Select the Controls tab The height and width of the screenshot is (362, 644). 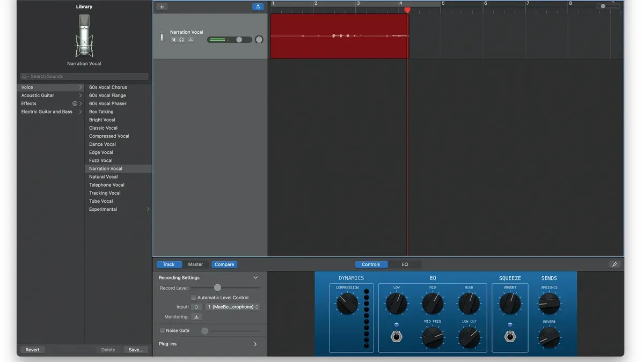[x=371, y=264]
